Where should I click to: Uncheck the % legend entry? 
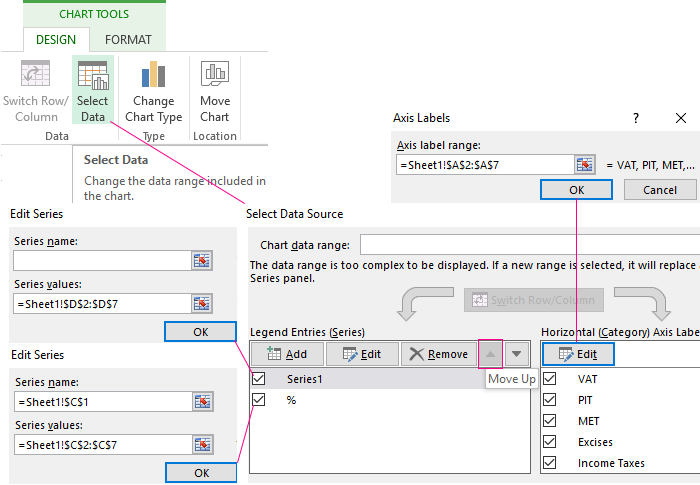pyautogui.click(x=259, y=400)
